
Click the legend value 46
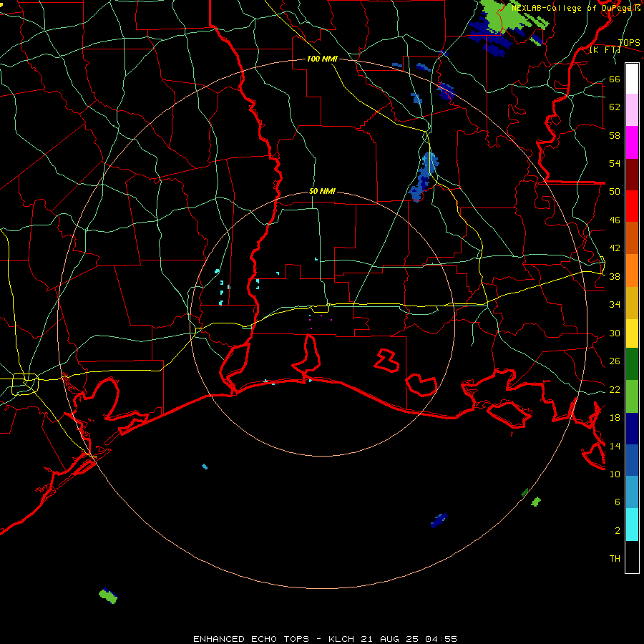(x=615, y=220)
